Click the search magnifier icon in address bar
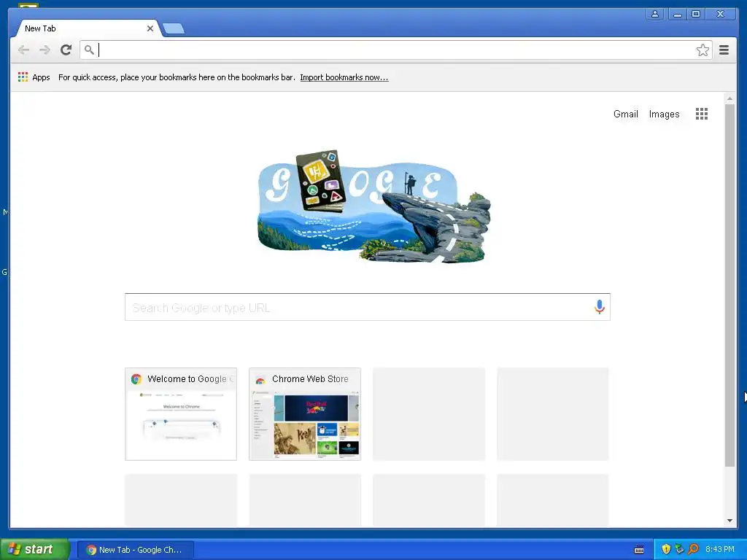The width and height of the screenshot is (747, 560). click(89, 50)
